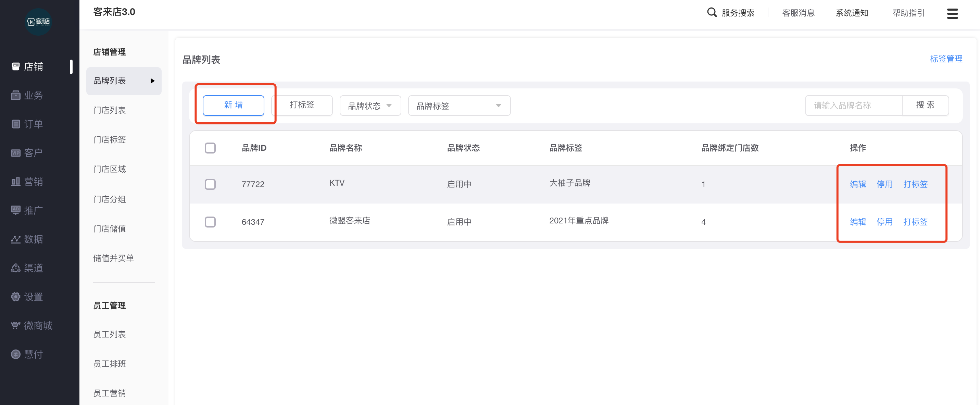This screenshot has width=980, height=405.
Task: Open 储值并买单 in the side menu
Action: (114, 258)
